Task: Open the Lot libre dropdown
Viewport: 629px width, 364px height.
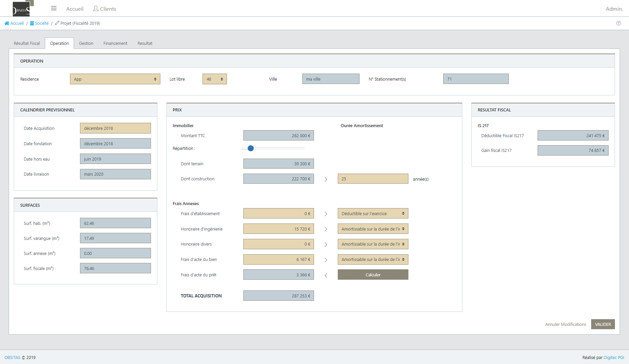Action: coord(215,79)
